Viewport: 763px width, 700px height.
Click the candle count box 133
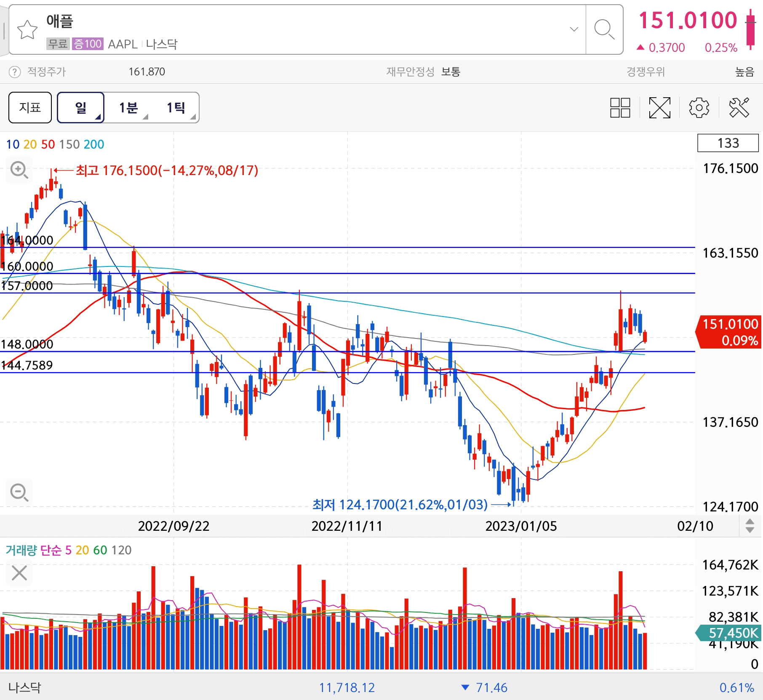point(728,143)
